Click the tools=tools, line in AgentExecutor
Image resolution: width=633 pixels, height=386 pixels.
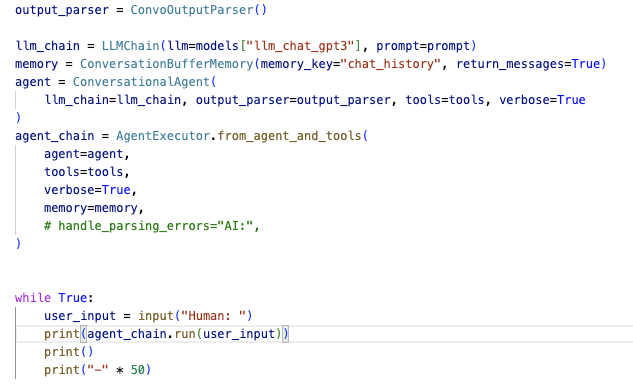coord(87,172)
